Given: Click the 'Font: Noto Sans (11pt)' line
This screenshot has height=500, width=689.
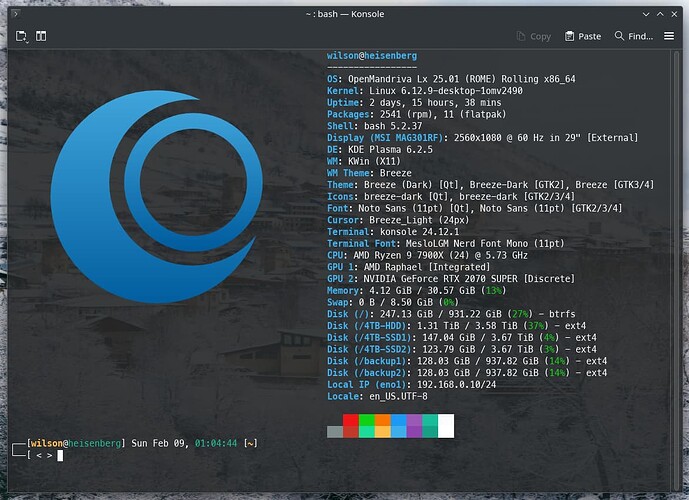Looking at the screenshot, I should (x=475, y=208).
